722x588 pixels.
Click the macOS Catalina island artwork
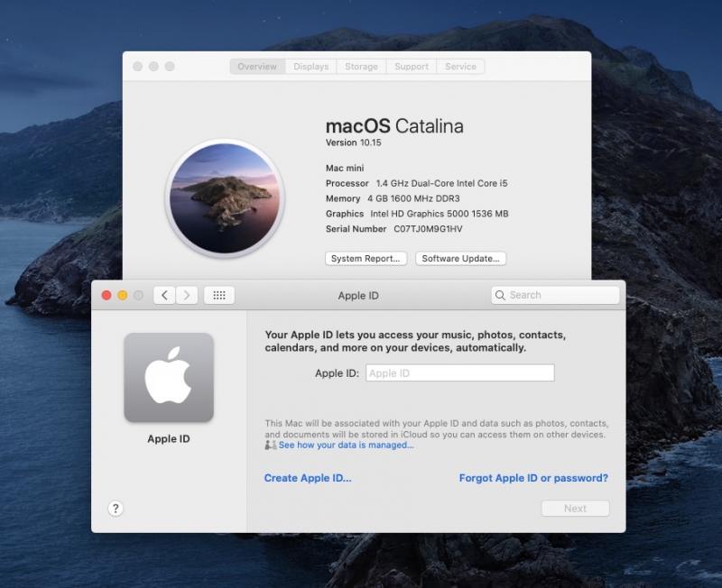click(x=225, y=198)
